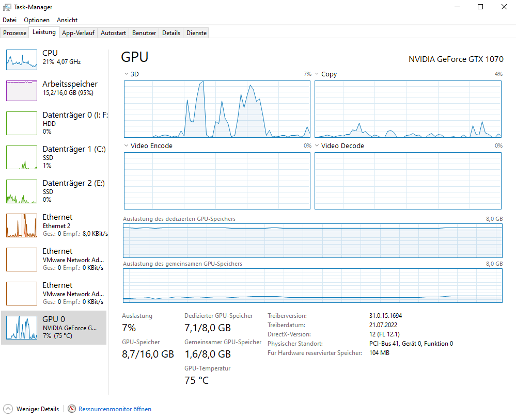Click the Video Encode graph
516x420 pixels.
point(217,181)
